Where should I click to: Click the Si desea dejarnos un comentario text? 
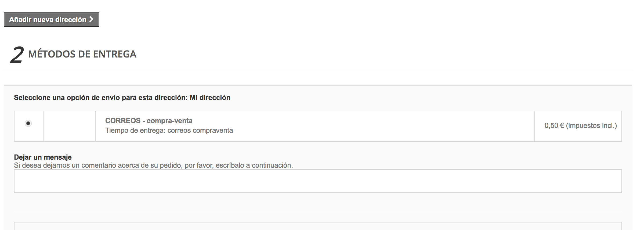tap(153, 165)
